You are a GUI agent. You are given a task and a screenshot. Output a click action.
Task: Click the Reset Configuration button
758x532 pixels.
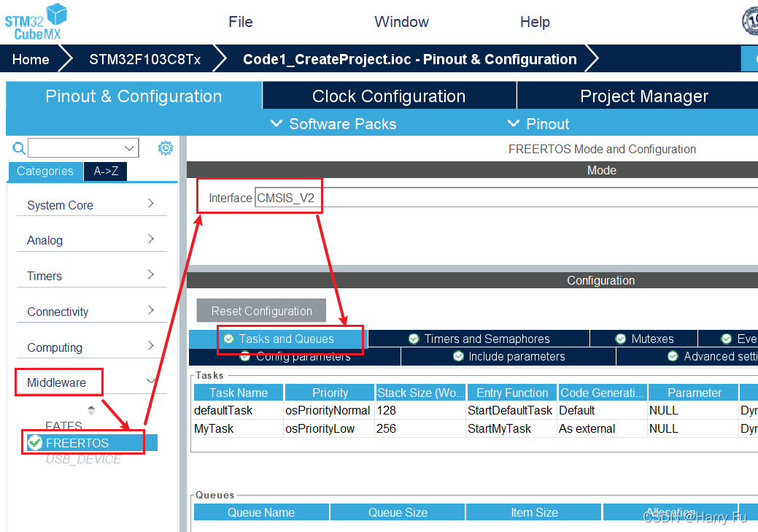pos(261,310)
